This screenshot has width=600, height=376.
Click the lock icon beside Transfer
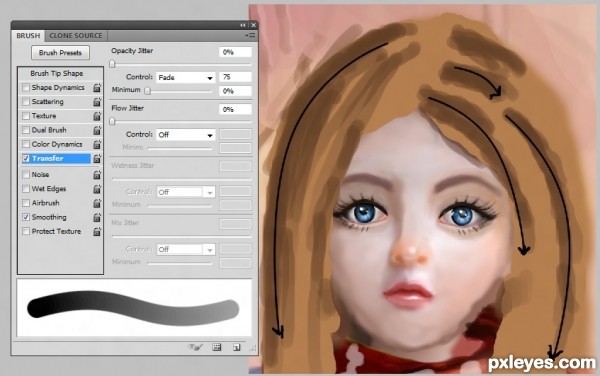[x=97, y=158]
